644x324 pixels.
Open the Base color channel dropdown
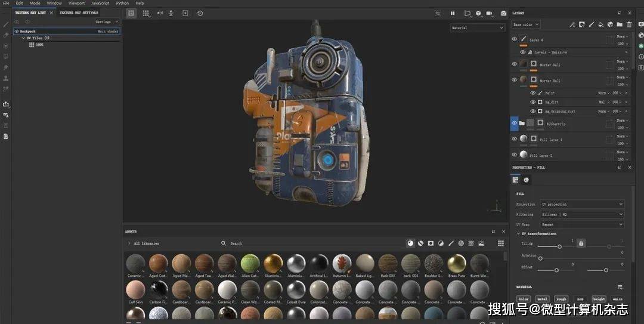(x=526, y=24)
